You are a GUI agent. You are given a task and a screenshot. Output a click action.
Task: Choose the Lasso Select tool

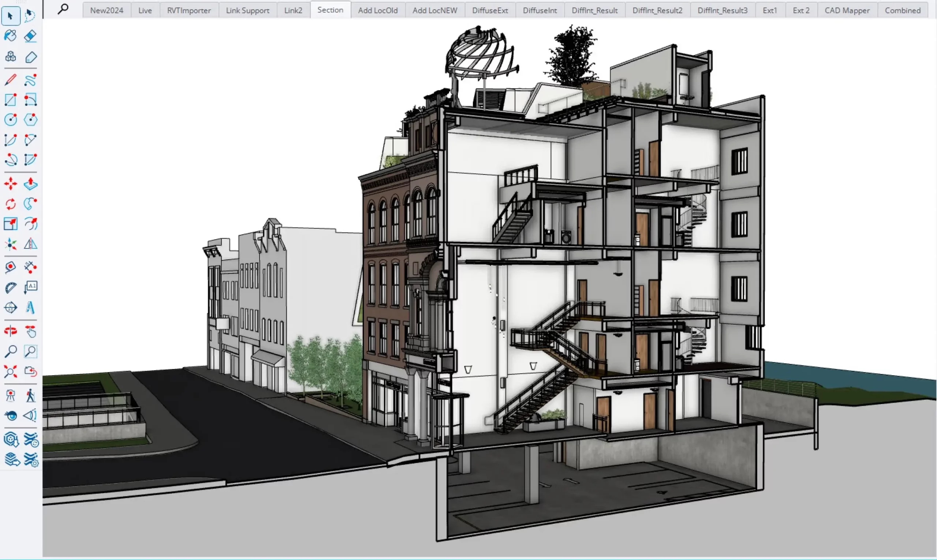pyautogui.click(x=30, y=16)
